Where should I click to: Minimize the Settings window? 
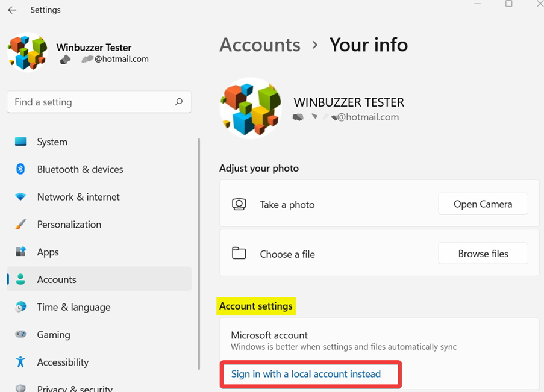(478, 4)
